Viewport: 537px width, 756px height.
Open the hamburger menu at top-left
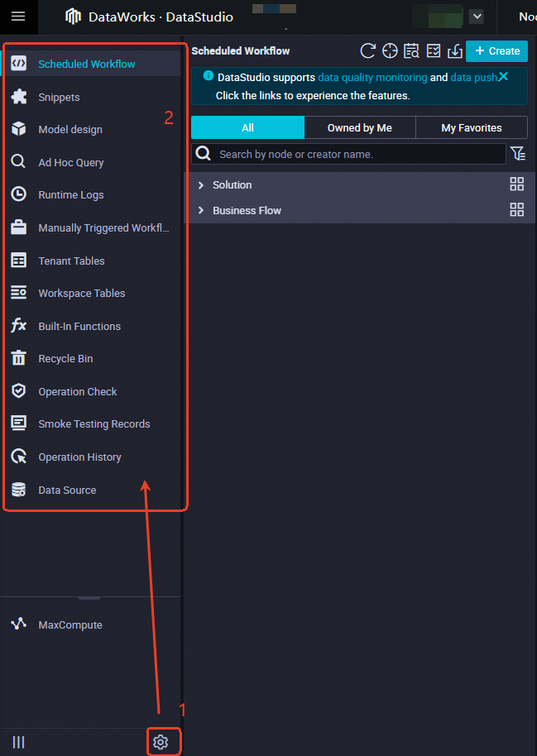[18, 17]
